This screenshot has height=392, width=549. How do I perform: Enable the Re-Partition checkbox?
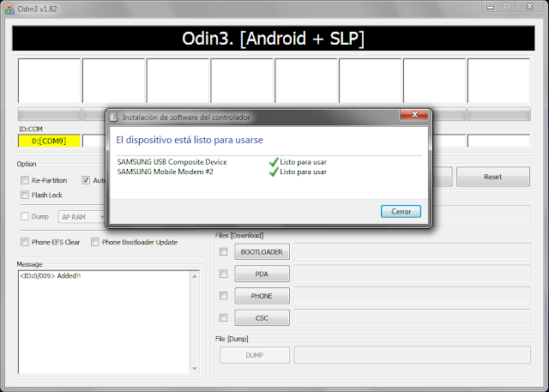25,180
